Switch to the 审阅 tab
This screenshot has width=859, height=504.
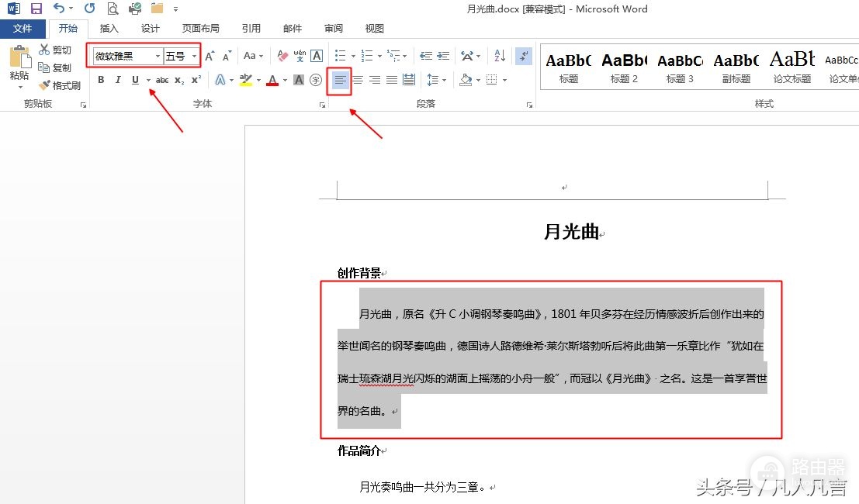click(334, 29)
